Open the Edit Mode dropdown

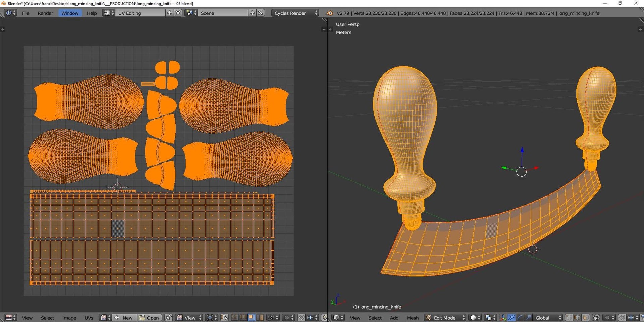click(x=445, y=318)
